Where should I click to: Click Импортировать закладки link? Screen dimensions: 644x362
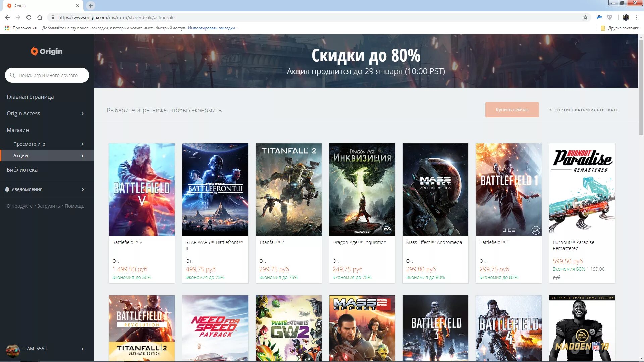pyautogui.click(x=212, y=28)
